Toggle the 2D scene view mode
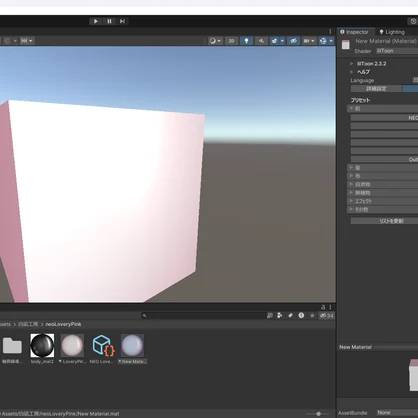 pyautogui.click(x=231, y=41)
